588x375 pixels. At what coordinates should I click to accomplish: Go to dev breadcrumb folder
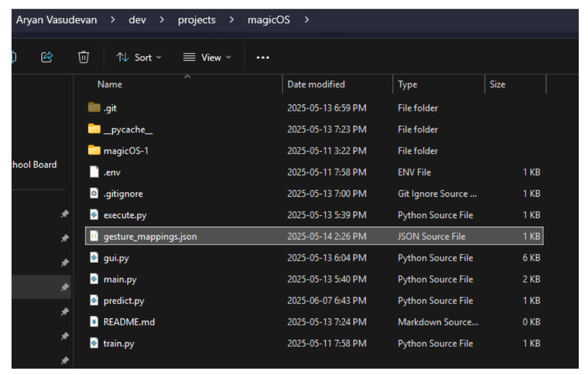(137, 20)
